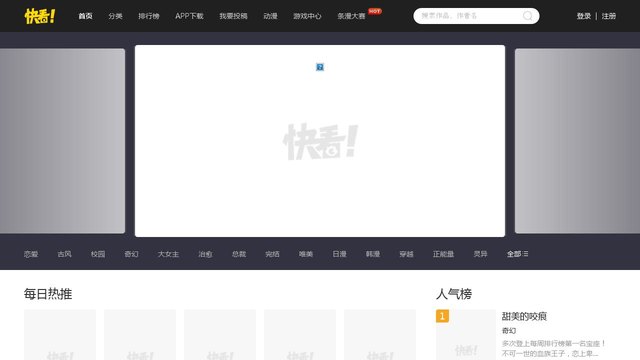Select the 穿越 category tag
The image size is (640, 360).
point(406,254)
